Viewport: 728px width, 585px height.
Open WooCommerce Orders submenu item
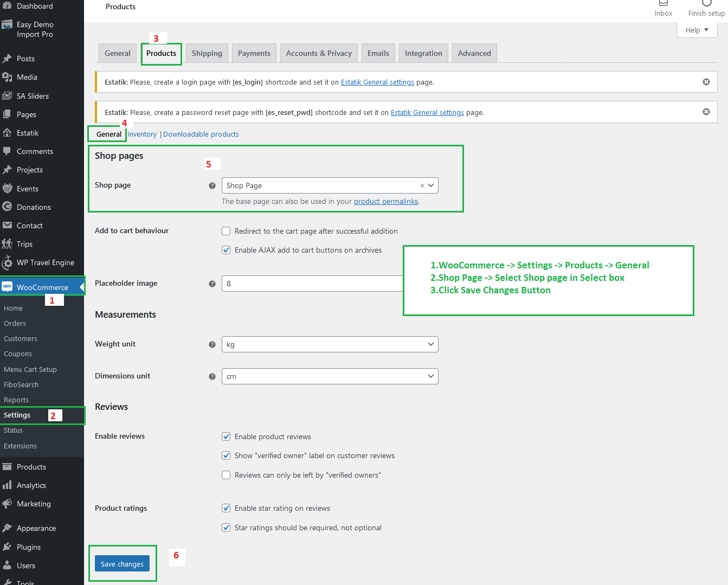tap(15, 323)
